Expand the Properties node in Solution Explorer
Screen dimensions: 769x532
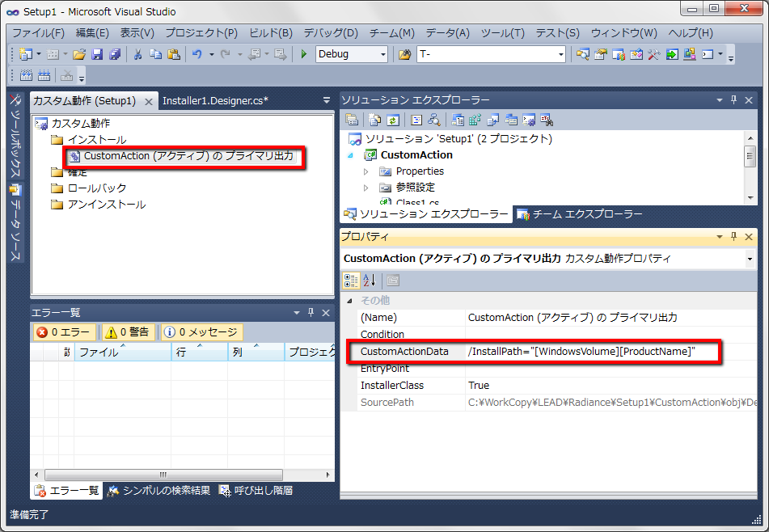(365, 171)
